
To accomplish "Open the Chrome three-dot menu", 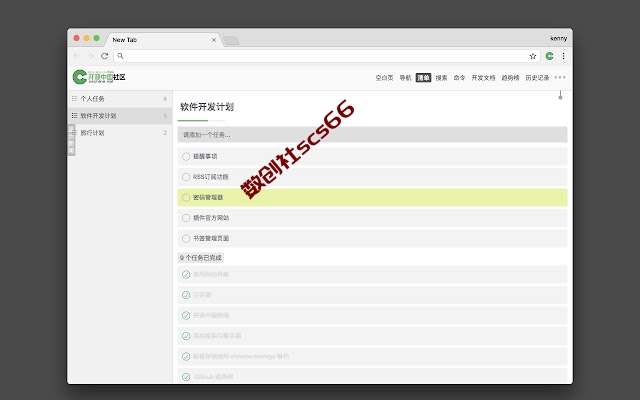I will 563,56.
